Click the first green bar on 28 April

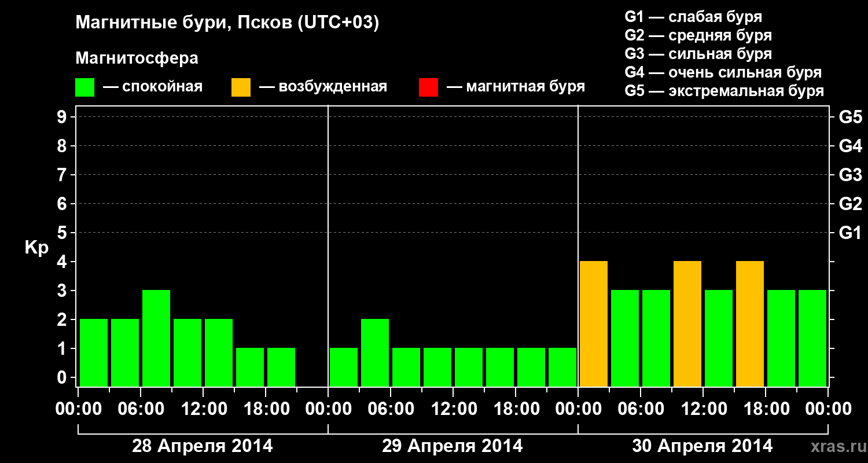point(94,352)
